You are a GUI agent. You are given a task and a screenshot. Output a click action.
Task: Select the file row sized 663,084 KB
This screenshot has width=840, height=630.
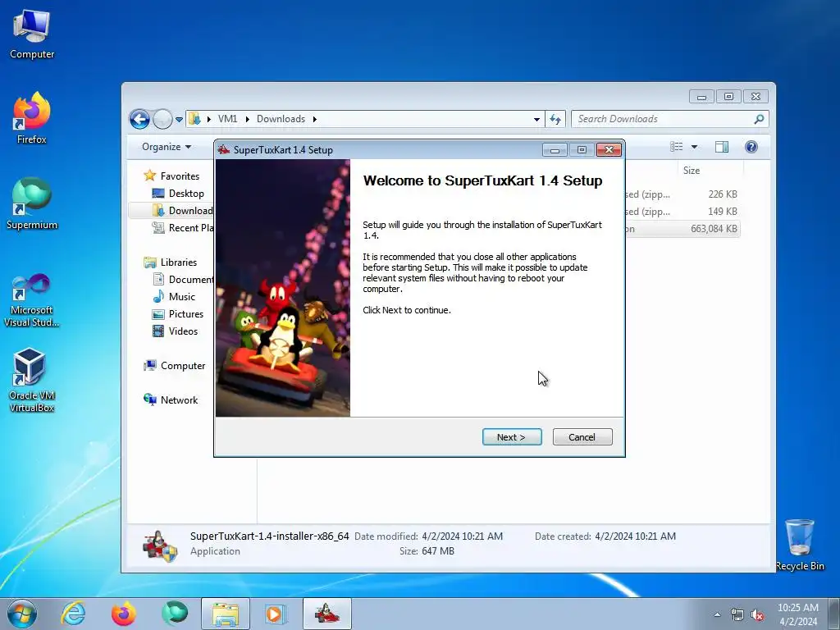tap(682, 229)
